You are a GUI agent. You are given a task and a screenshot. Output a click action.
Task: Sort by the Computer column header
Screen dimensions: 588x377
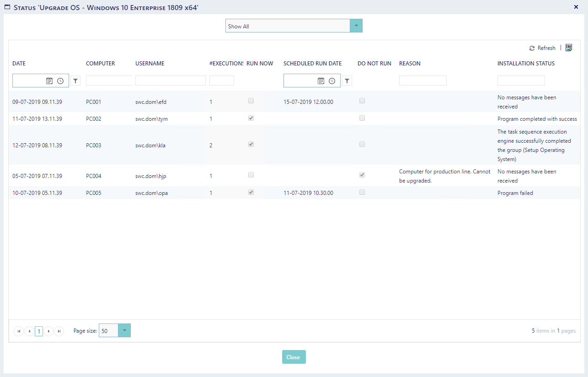tap(101, 64)
